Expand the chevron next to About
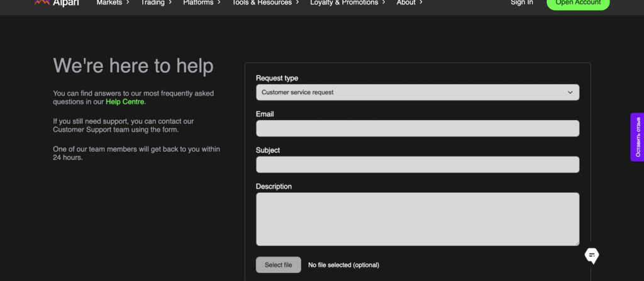Screen dimensions: 644x281 (421, 3)
